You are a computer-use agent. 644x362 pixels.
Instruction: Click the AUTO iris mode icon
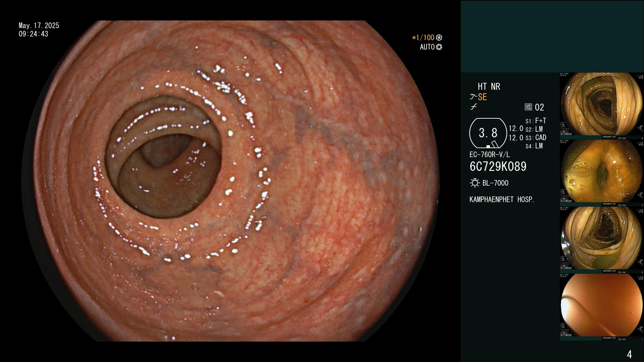[439, 47]
